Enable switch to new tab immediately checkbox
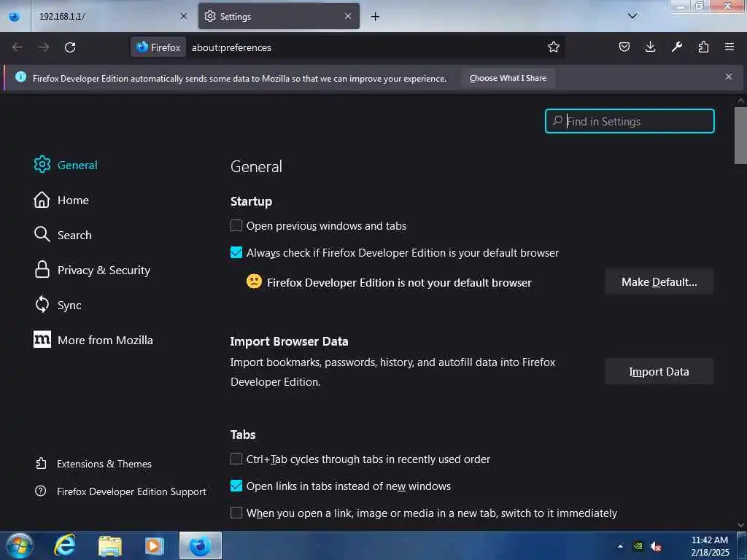This screenshot has width=747, height=560. point(236,513)
